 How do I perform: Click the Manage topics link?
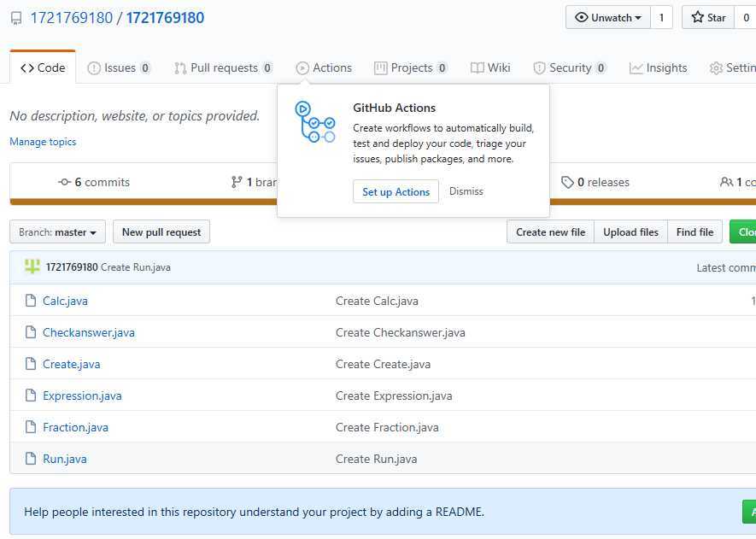pos(43,142)
